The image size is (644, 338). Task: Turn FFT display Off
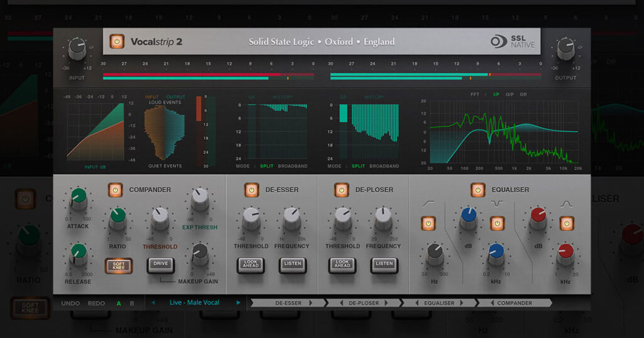[523, 94]
